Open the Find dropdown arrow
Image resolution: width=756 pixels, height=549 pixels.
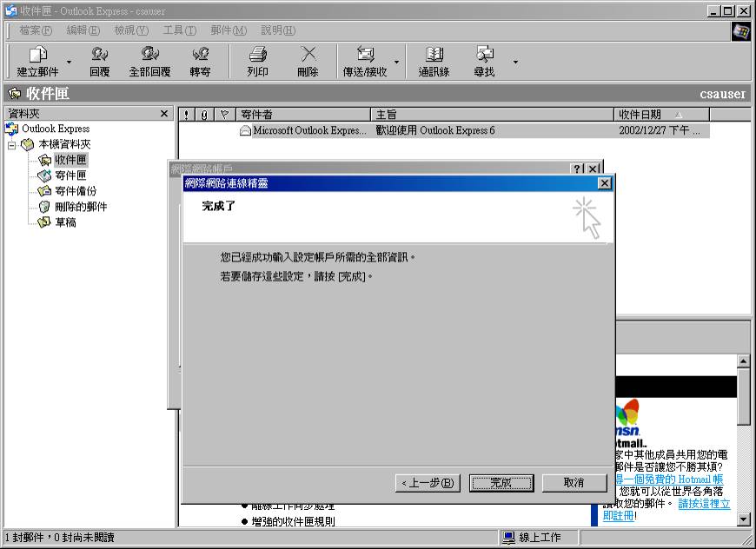click(x=515, y=63)
